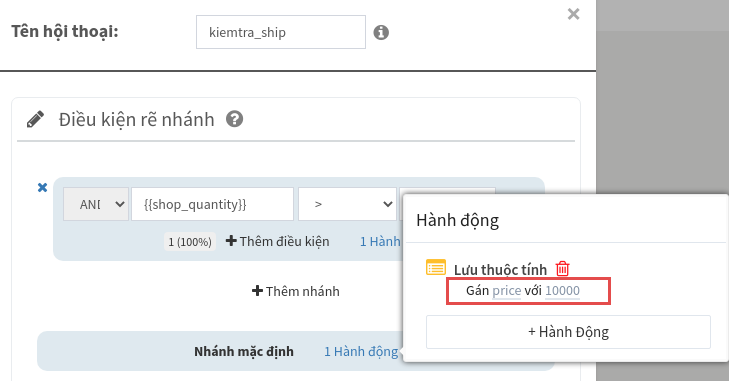Viewport: 729px width, 381px height.
Task: Expand the AND logic operator dropdown
Action: point(96,204)
